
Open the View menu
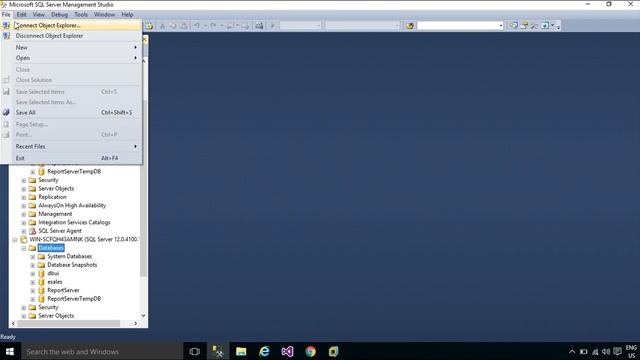[39, 14]
